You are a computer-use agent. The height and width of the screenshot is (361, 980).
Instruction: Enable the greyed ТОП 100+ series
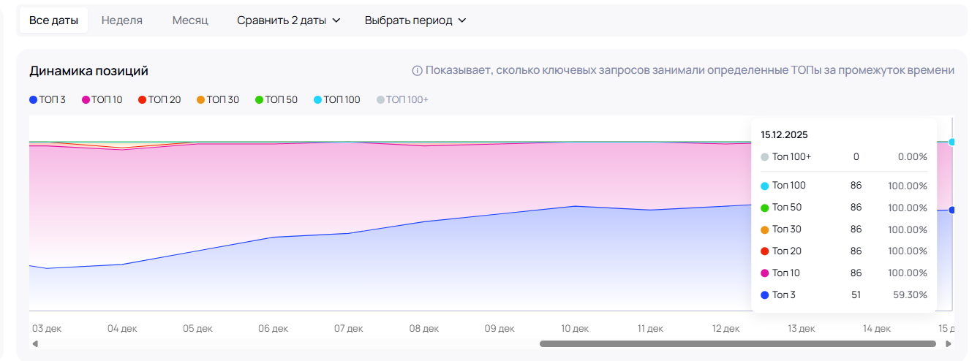click(x=402, y=99)
